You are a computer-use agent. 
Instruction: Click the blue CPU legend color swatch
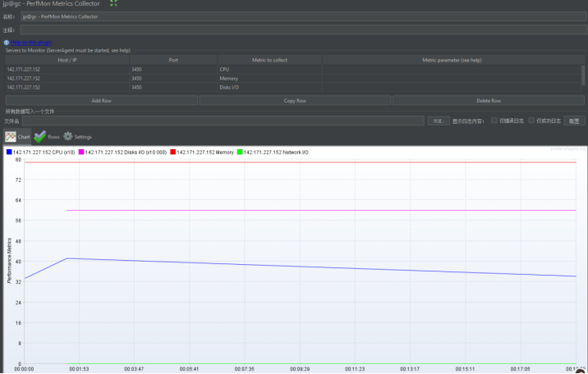[x=9, y=153]
